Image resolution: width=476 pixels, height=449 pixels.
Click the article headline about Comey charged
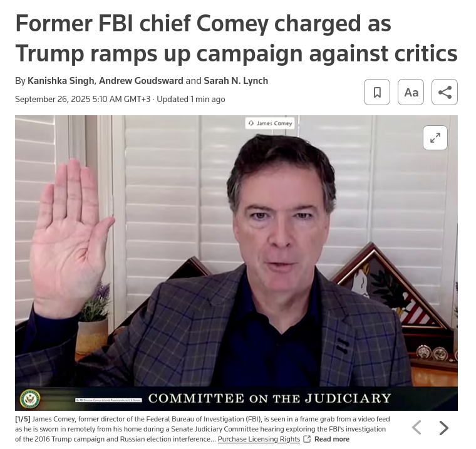coord(237,38)
